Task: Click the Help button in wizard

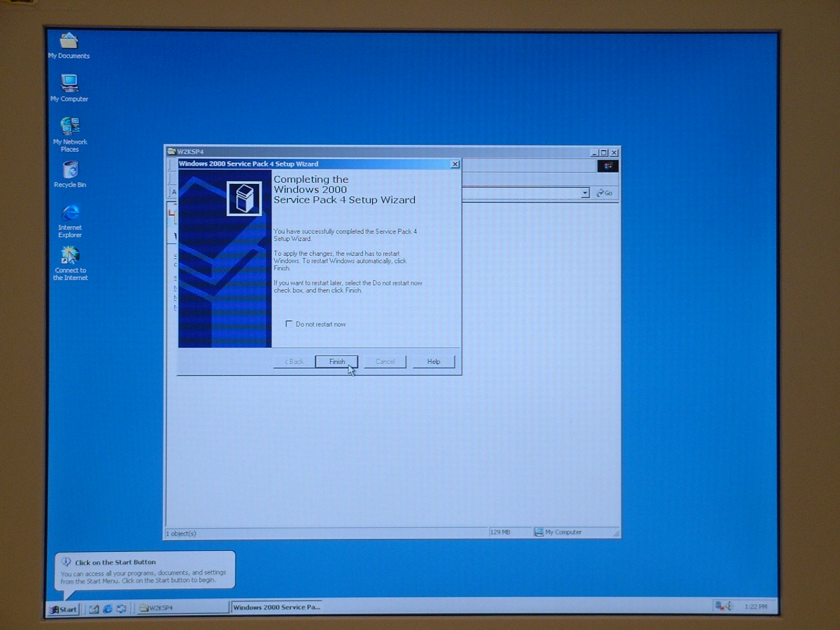Action: (x=434, y=362)
